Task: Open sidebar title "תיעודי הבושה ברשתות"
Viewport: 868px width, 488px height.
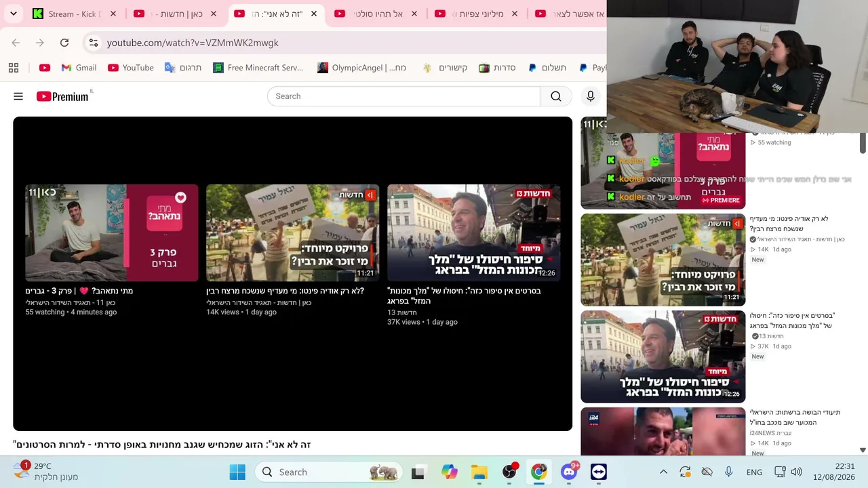Action: (x=795, y=418)
